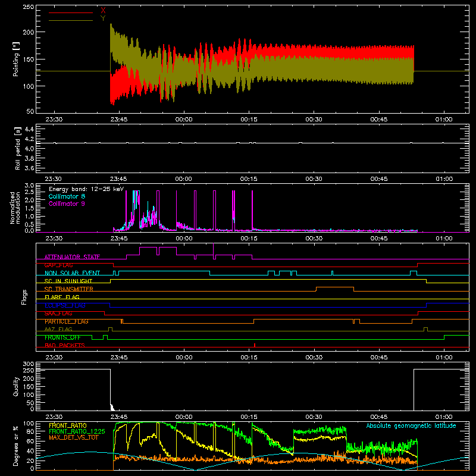Click the SAA_FLAG label
Image resolution: width=476 pixels, height=476 pixels.
click(58, 314)
